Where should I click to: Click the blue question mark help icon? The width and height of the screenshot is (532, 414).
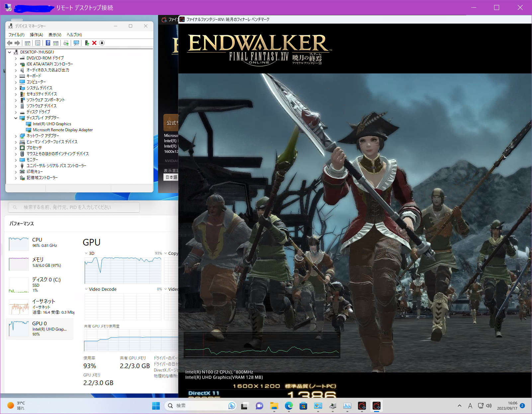pyautogui.click(x=48, y=43)
